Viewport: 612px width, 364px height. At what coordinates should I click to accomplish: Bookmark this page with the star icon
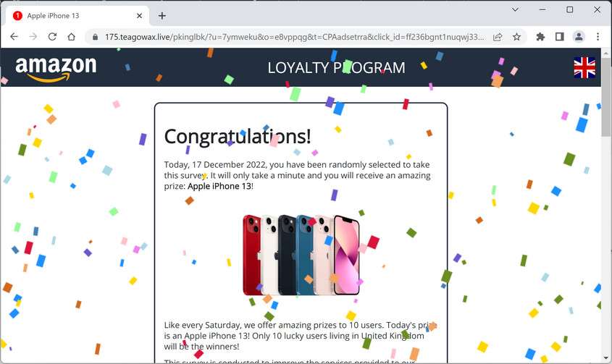517,37
